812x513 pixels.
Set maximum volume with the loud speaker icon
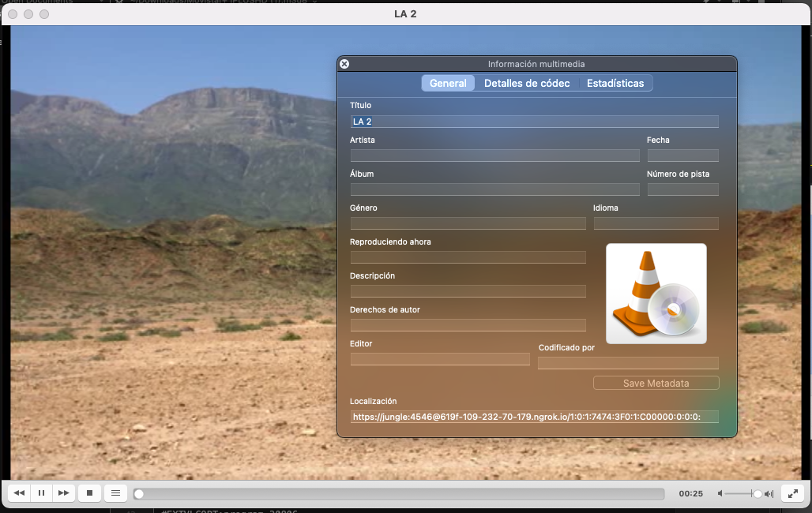769,493
